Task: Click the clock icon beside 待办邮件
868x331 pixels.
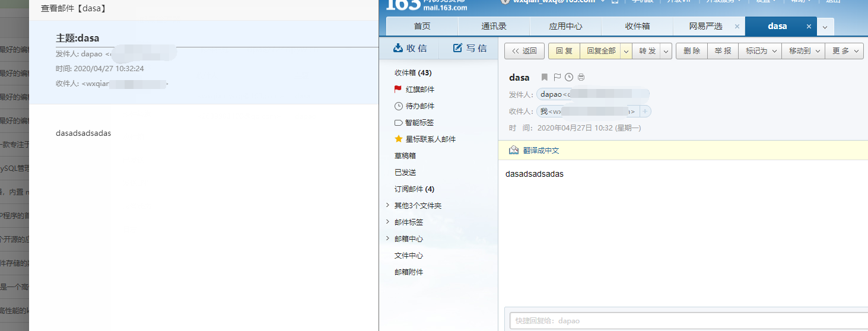Action: [x=398, y=106]
